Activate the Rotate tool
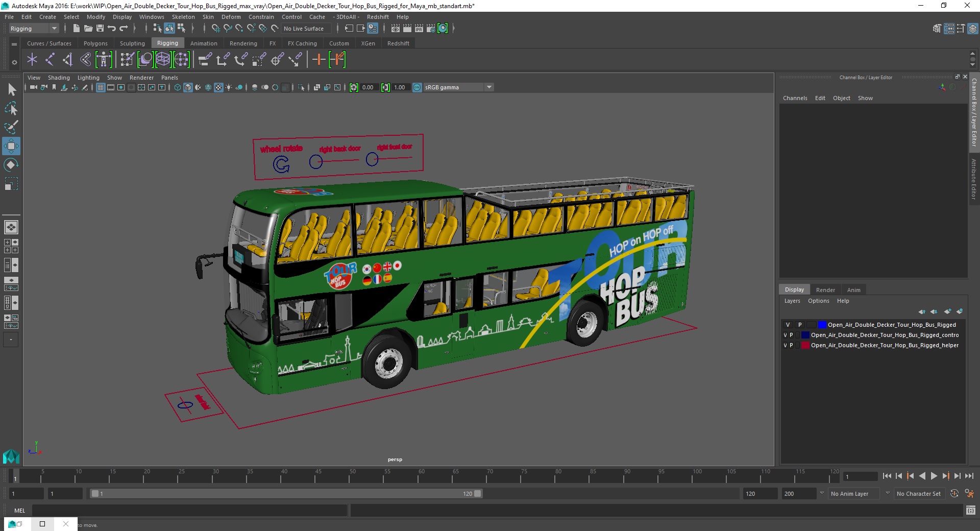Image resolution: width=980 pixels, height=531 pixels. pos(11,164)
